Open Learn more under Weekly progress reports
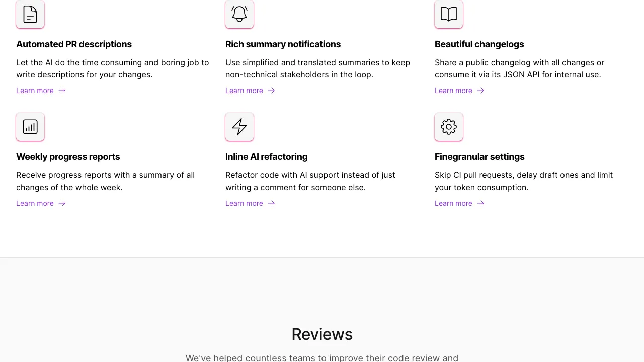 [35, 203]
